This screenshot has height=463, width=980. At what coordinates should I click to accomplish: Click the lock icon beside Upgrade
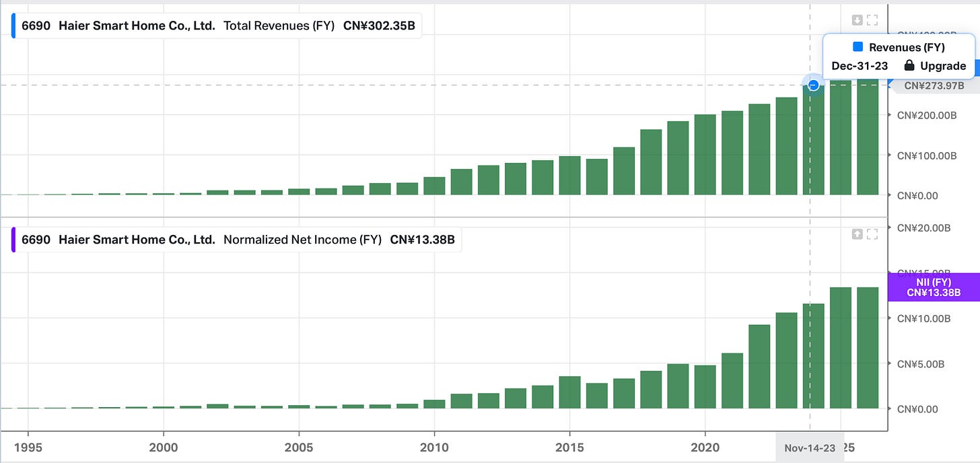pyautogui.click(x=909, y=66)
